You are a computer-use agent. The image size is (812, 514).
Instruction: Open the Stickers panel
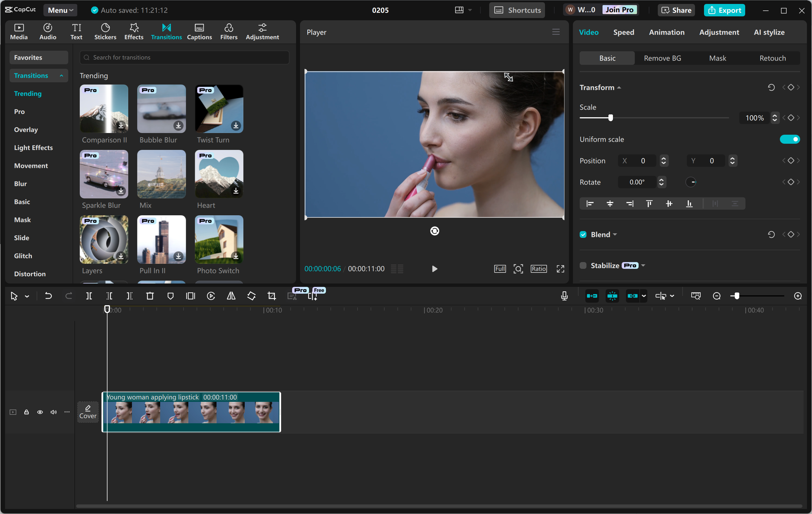click(x=105, y=32)
